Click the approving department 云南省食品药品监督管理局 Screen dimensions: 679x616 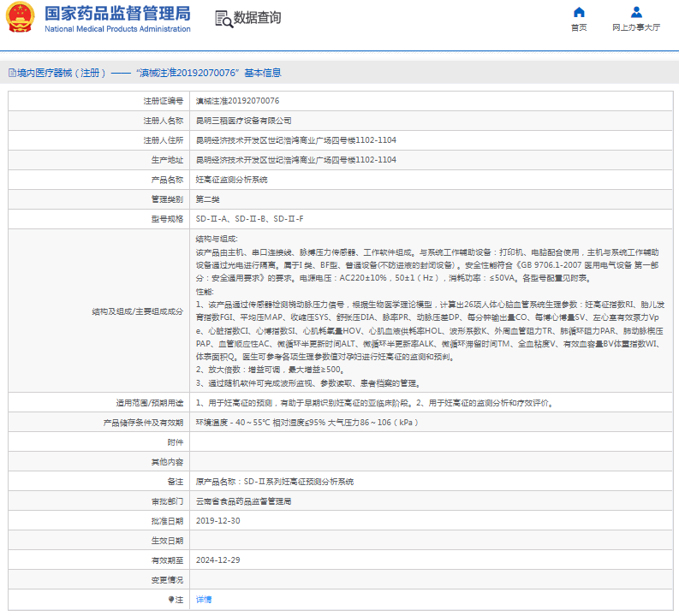point(243,501)
